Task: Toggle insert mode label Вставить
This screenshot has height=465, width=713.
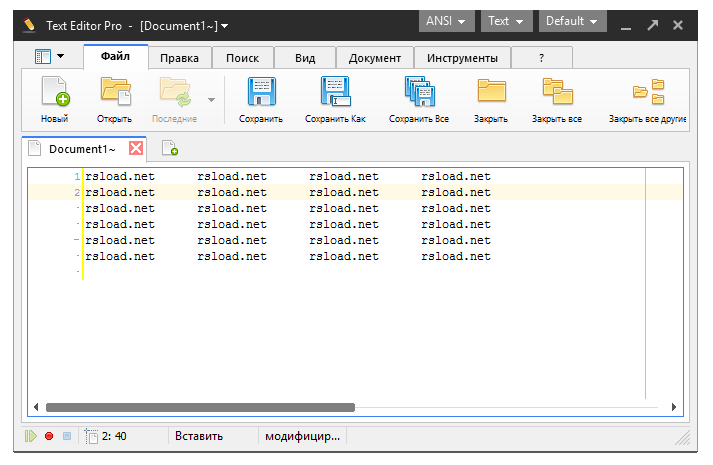Action: click(x=199, y=436)
